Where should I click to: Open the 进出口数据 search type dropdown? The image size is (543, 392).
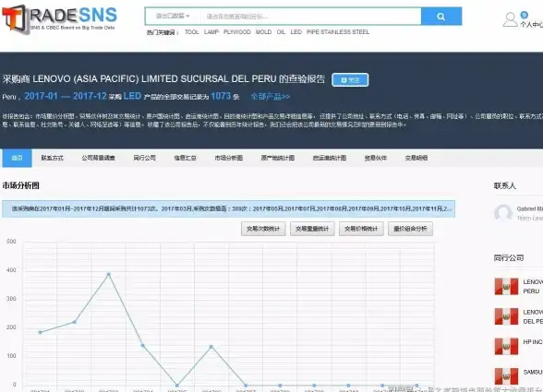[173, 16]
